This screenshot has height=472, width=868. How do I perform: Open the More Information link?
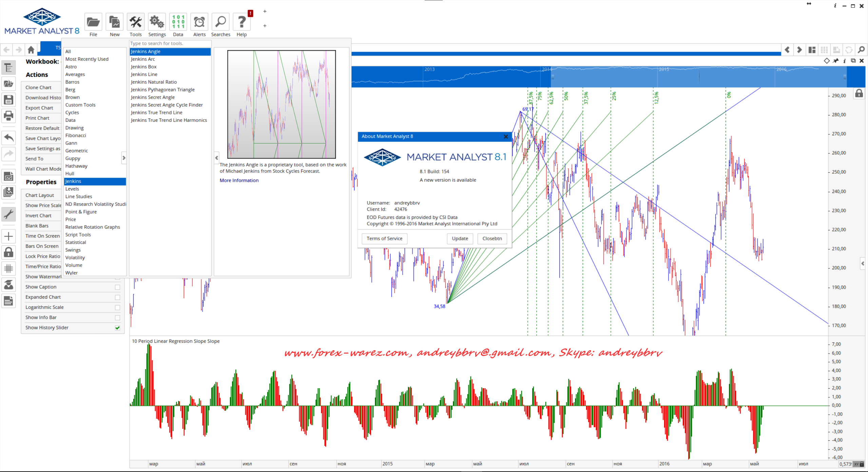click(x=239, y=181)
